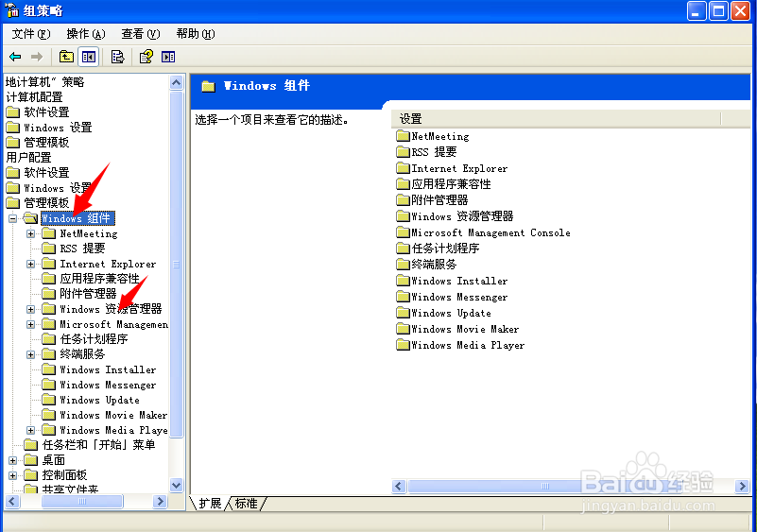
Task: Click the Up one level folder icon
Action: point(66,57)
